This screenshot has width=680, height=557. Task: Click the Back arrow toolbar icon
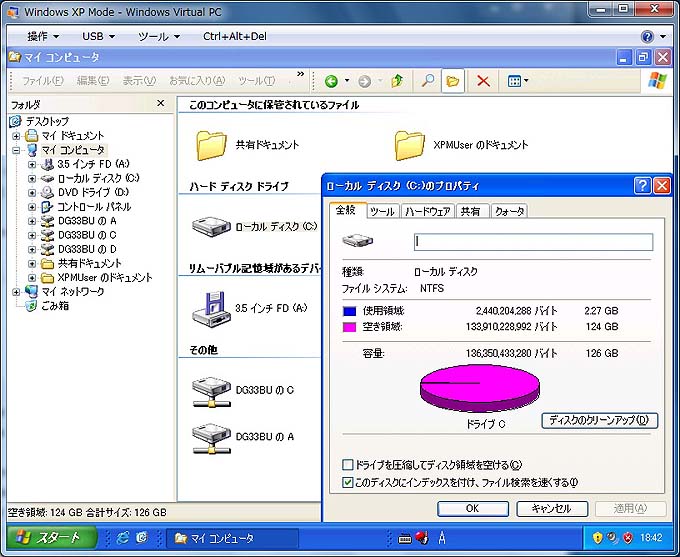[331, 81]
